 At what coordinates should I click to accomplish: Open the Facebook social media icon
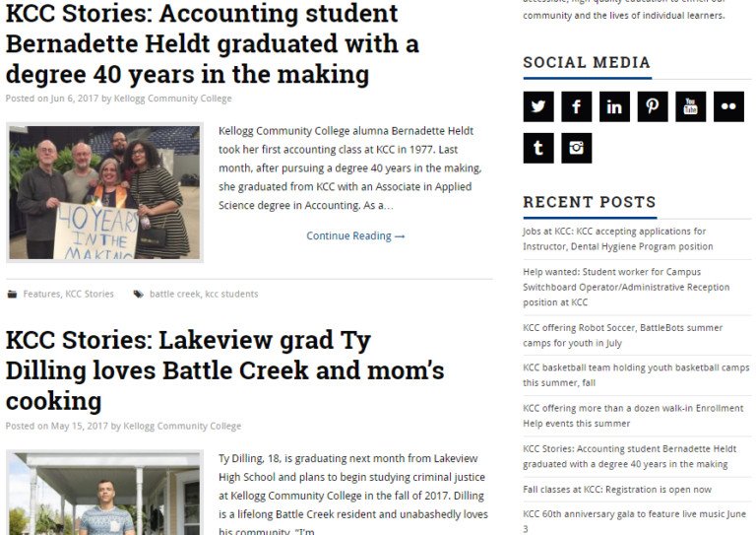coord(576,106)
